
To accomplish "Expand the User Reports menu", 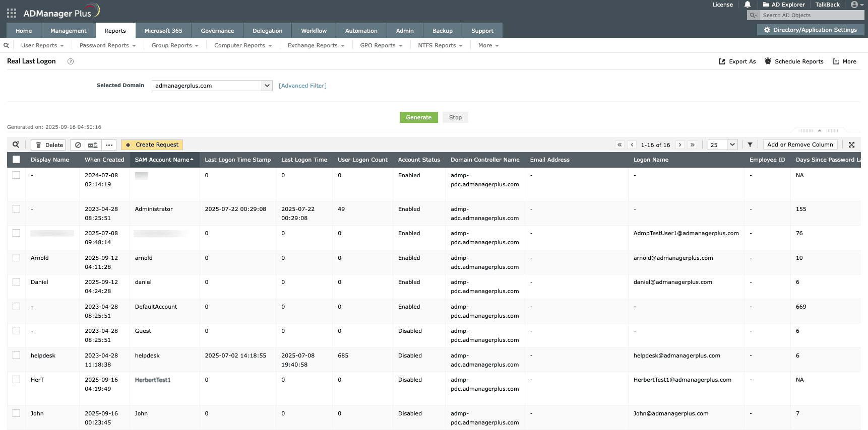I will click(42, 45).
